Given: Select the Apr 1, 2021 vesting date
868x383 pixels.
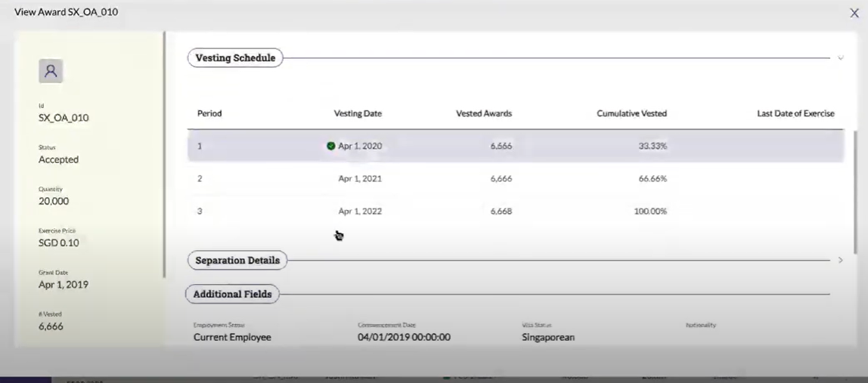Looking at the screenshot, I should 360,179.
